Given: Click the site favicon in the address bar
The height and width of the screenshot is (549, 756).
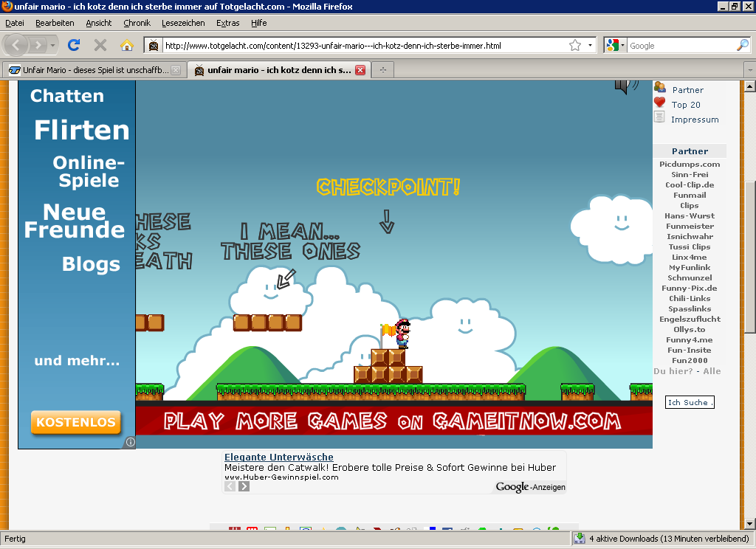Looking at the screenshot, I should tap(154, 45).
